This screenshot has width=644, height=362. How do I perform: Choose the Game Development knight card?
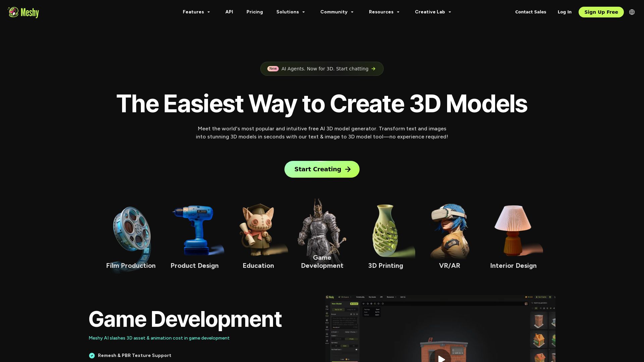click(322, 235)
